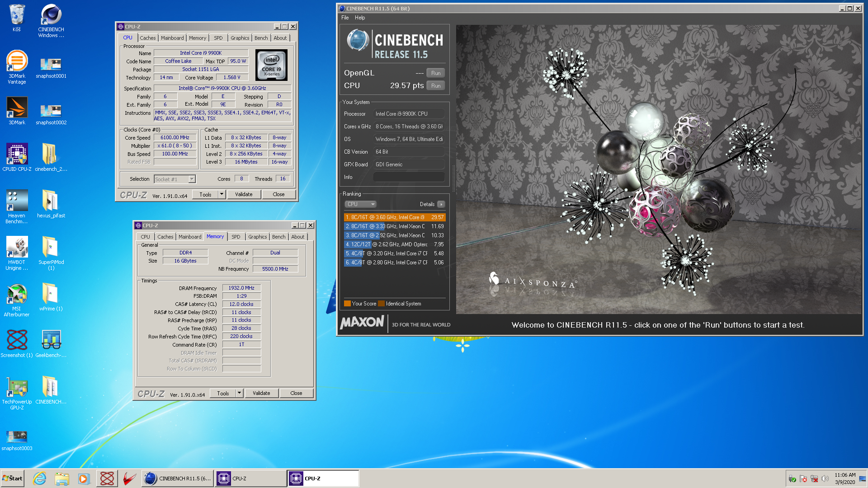The width and height of the screenshot is (868, 488).
Task: Open TechPowerUp GPU-Z desktop shortcut
Action: [17, 393]
